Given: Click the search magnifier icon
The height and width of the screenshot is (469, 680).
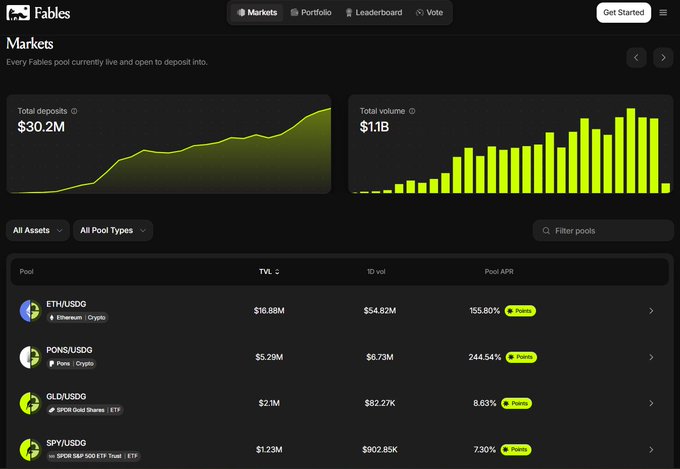Looking at the screenshot, I should click(x=546, y=231).
